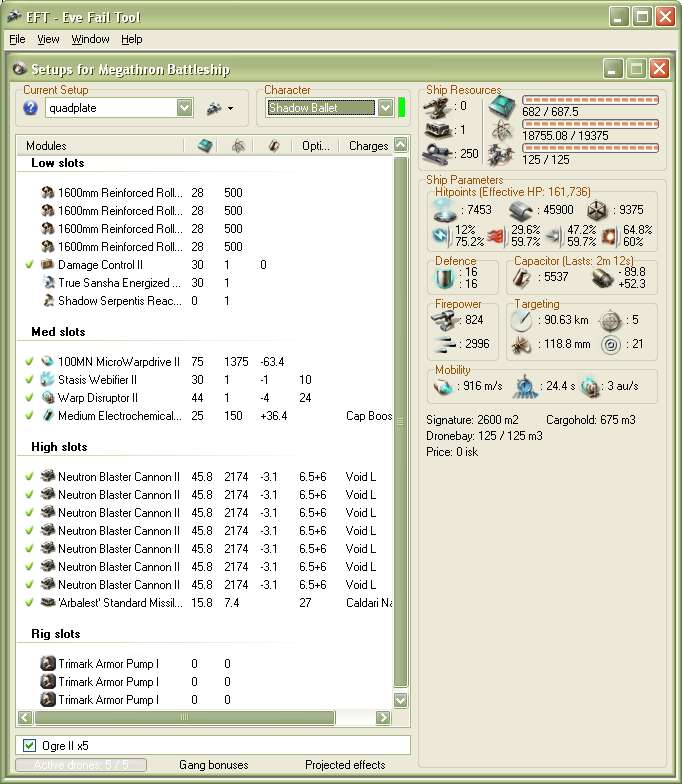Toggle the Warp Disruptor II active checkmark

[30, 398]
